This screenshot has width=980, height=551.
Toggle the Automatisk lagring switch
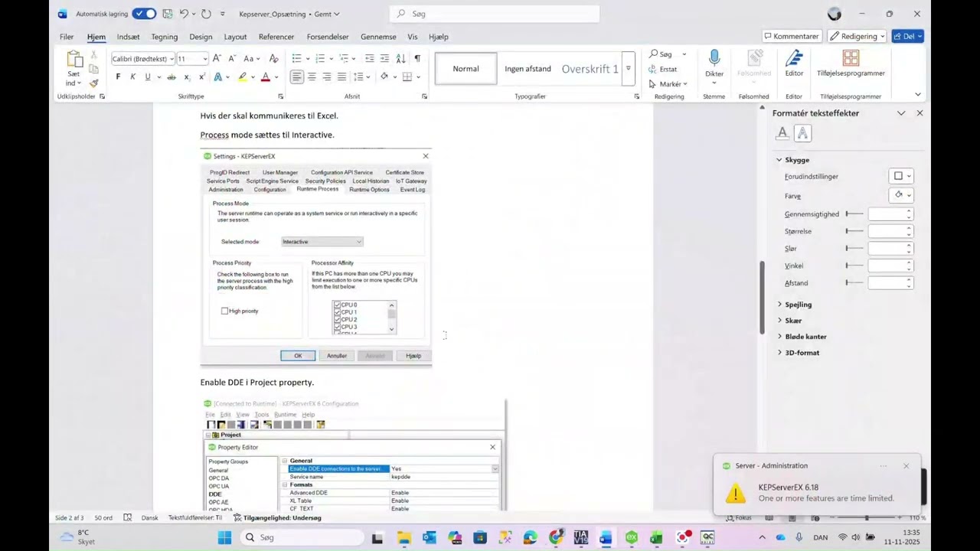[144, 14]
